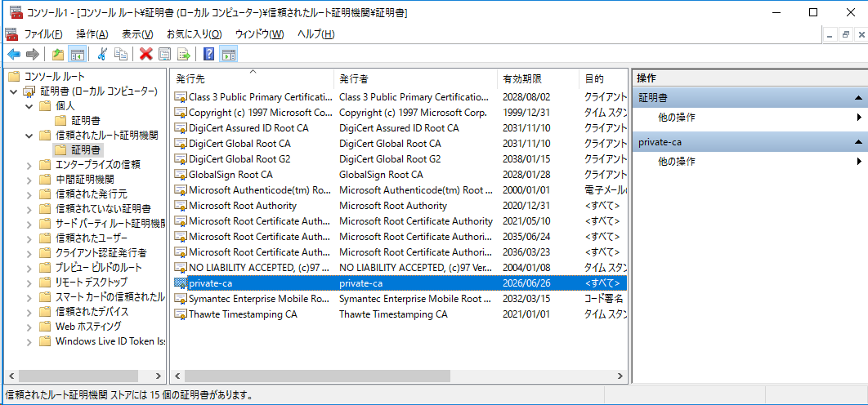The width and height of the screenshot is (868, 405).
Task: Click the private-ca certificate icon
Action: coord(181,283)
